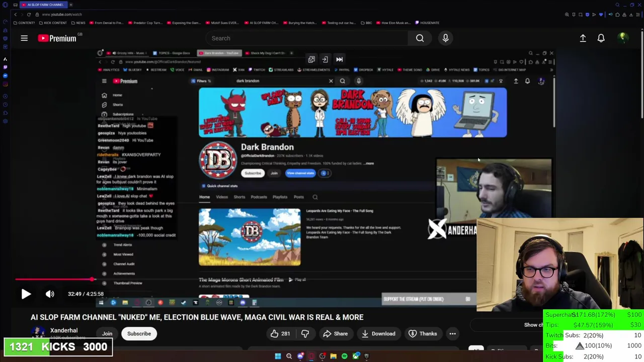Open 'How Elon Musk an...' bookmark
Viewport: 644px width, 362px height.
tap(394, 23)
